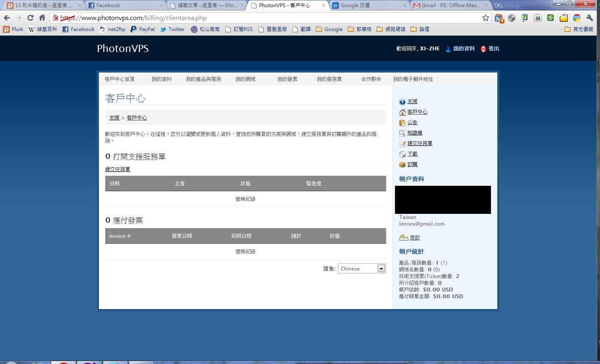Click the 提交任務單 link above ticket table
The height and width of the screenshot is (364, 600).
[117, 169]
